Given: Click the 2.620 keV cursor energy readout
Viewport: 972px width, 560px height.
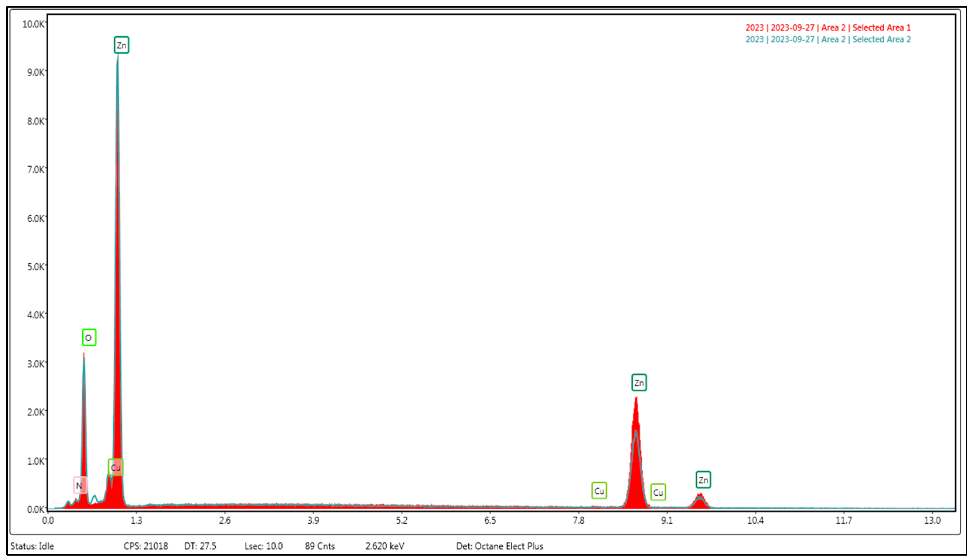Looking at the screenshot, I should (x=385, y=546).
